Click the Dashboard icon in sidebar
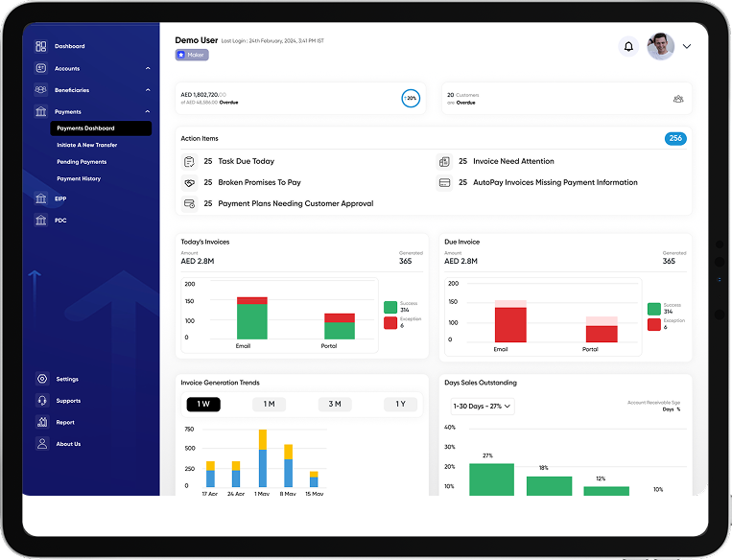 pyautogui.click(x=40, y=46)
